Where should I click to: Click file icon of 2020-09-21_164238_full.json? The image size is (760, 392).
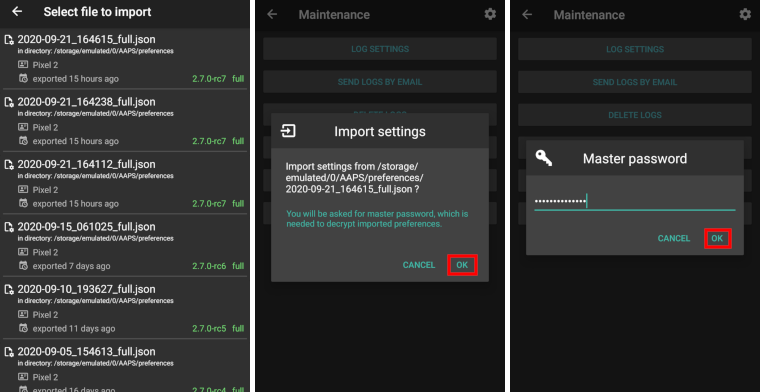point(9,102)
